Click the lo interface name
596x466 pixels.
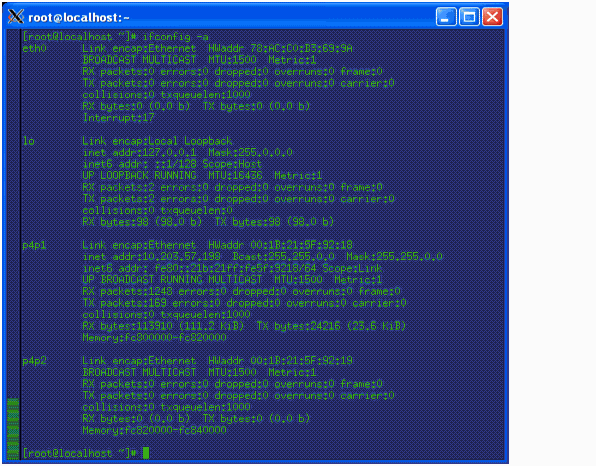(29, 141)
